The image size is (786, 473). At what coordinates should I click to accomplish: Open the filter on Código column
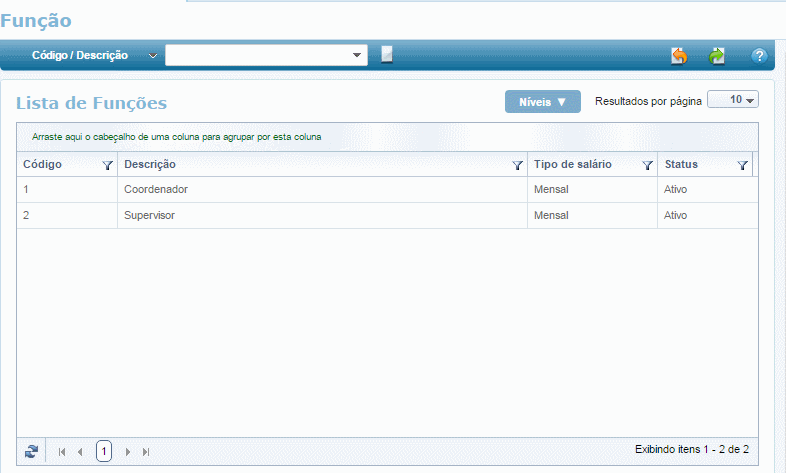[x=108, y=166]
